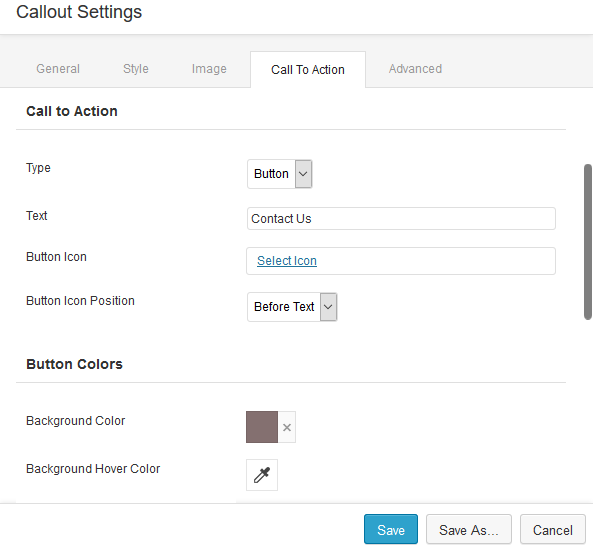
Task: Click the Save As... button
Action: click(469, 529)
